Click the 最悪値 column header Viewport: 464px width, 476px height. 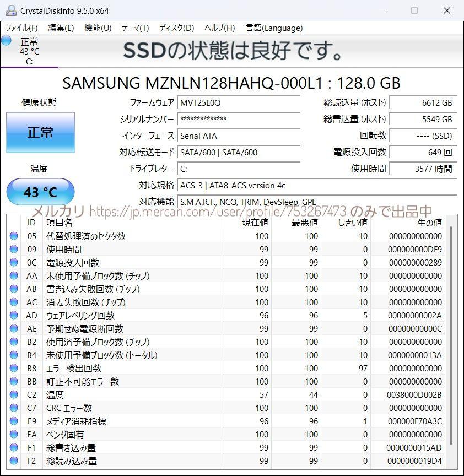tap(296, 223)
